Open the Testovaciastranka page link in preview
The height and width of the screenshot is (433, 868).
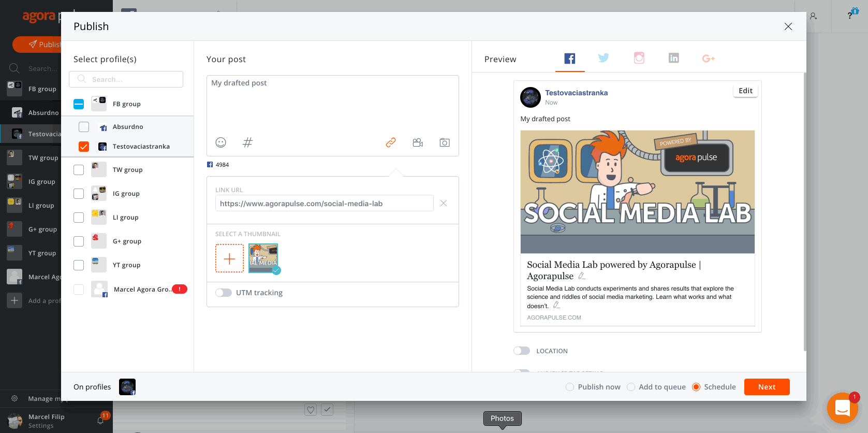click(x=576, y=93)
